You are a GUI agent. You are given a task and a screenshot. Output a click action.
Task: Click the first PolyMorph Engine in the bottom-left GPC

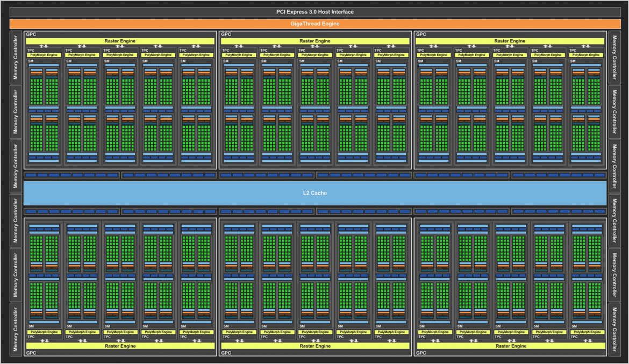(44, 332)
